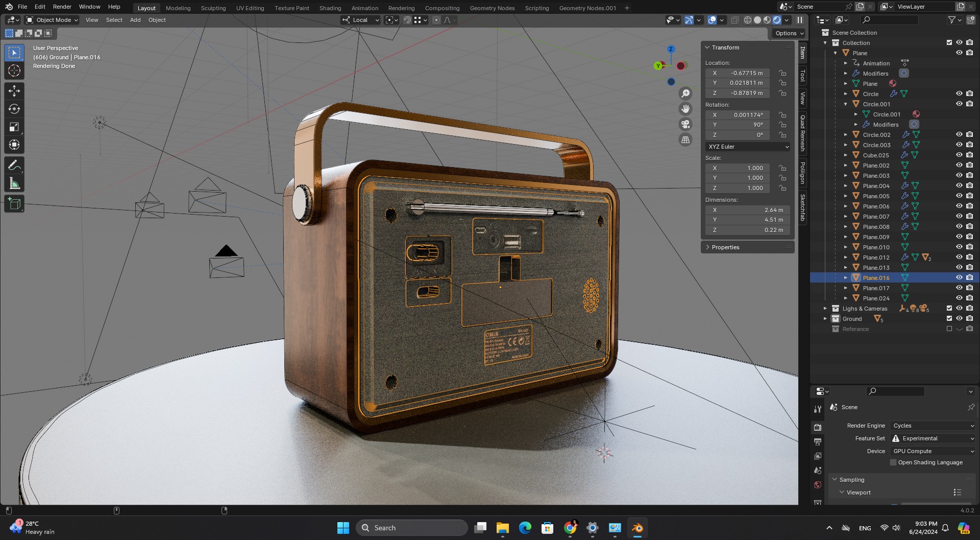Open the Feature Set Experimental dropdown
This screenshot has width=980, height=540.
point(933,438)
